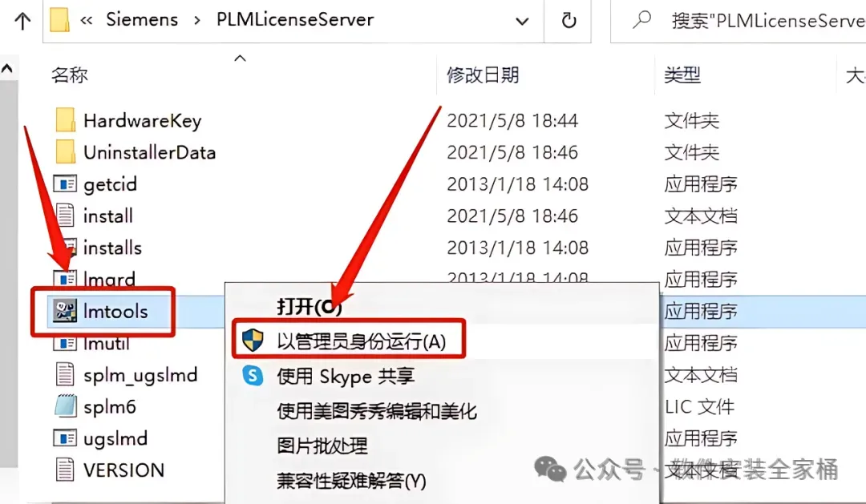Go up one folder level arrow
This screenshot has height=504, width=866.
[x=22, y=21]
